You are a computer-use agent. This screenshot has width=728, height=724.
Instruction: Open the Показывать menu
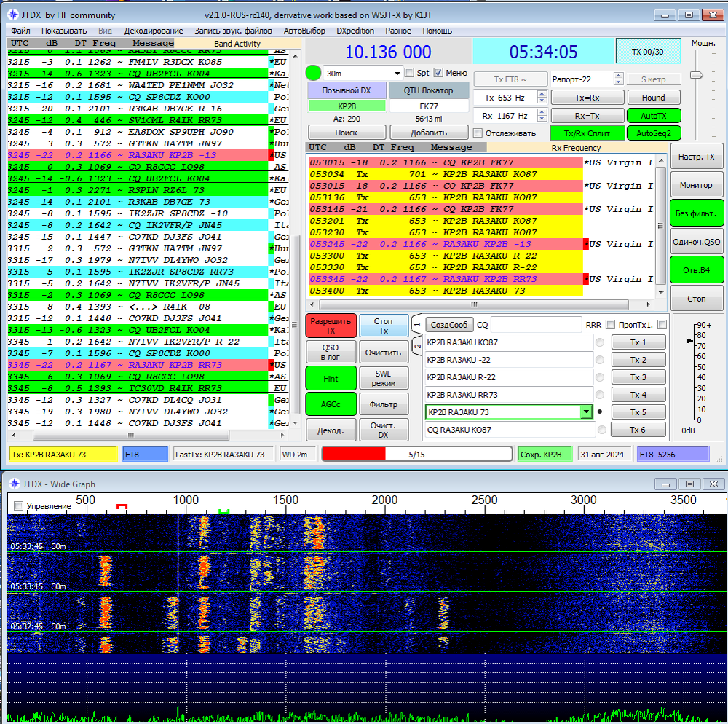tap(64, 31)
